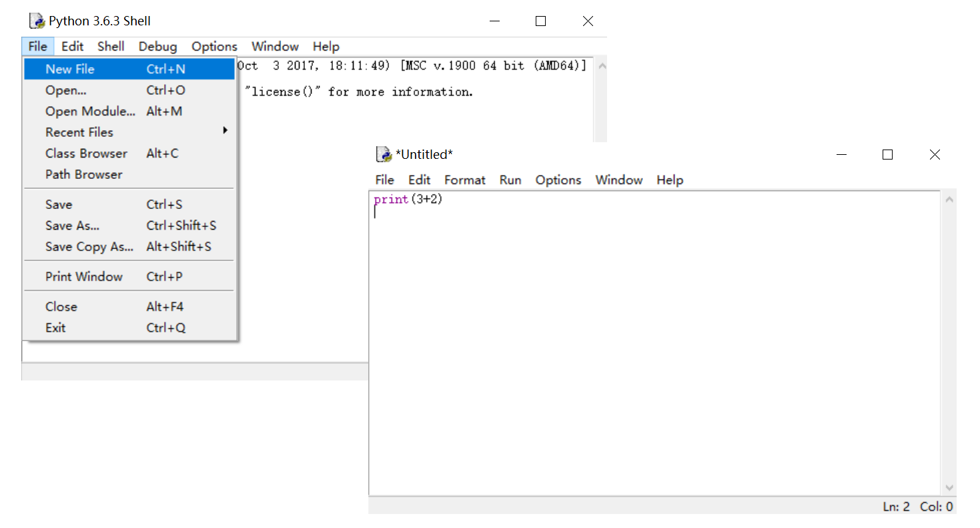Image resolution: width=980 pixels, height=528 pixels.
Task: Click the Python icon in Shell title bar
Action: (37, 21)
